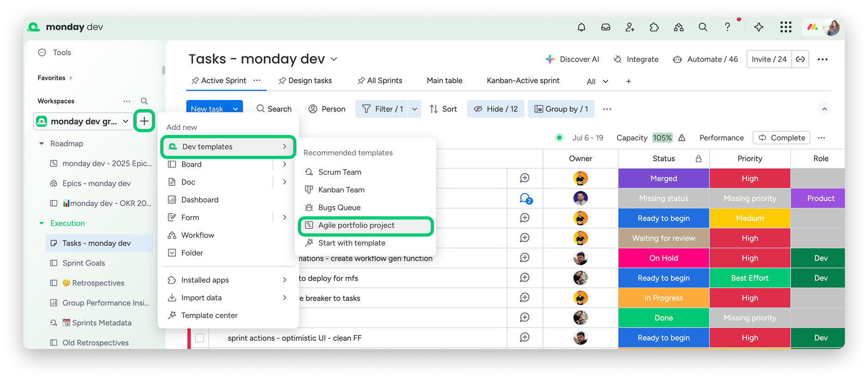Collapse the Roadmap folder
This screenshot has width=868, height=379.
pyautogui.click(x=42, y=144)
